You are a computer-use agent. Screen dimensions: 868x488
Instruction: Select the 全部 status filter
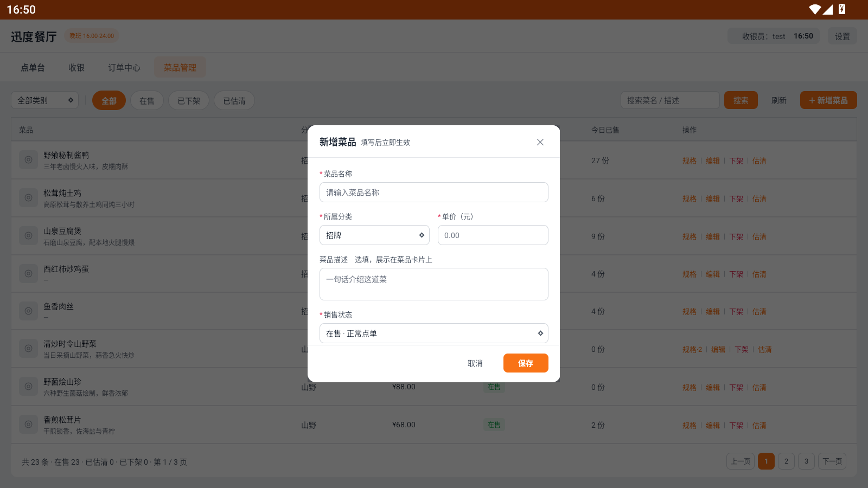coord(109,101)
